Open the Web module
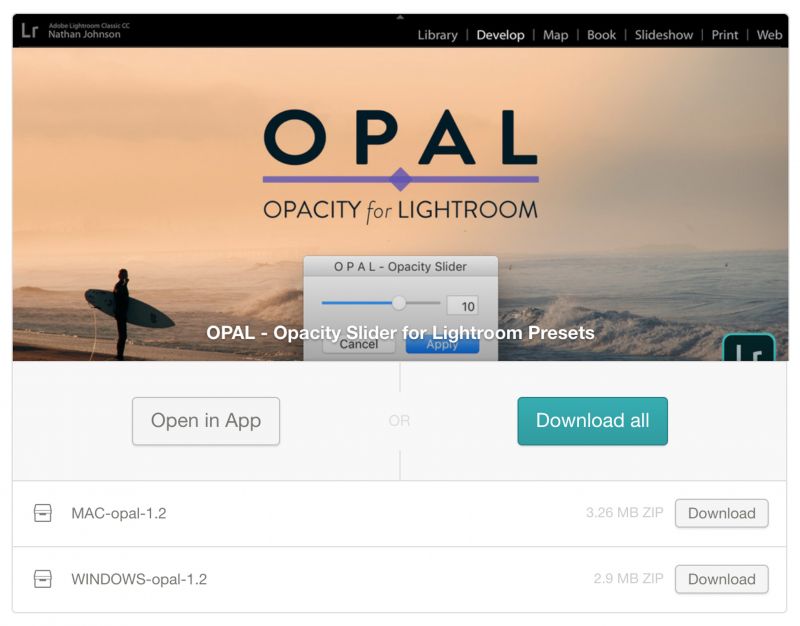 [x=769, y=35]
